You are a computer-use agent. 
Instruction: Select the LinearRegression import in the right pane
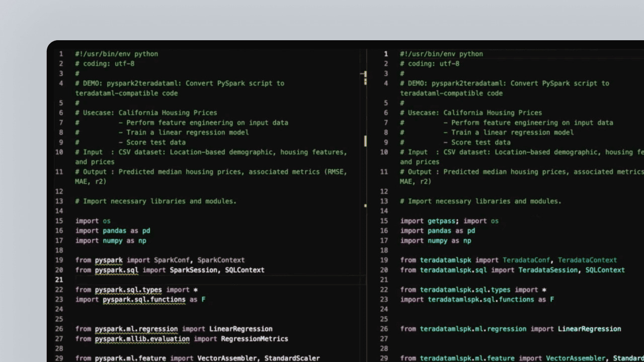tap(590, 329)
